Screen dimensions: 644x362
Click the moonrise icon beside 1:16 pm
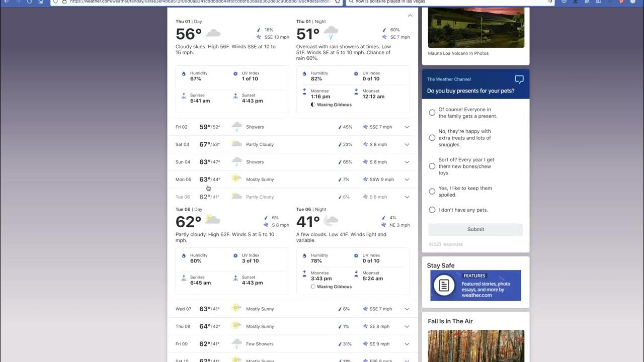[304, 92]
